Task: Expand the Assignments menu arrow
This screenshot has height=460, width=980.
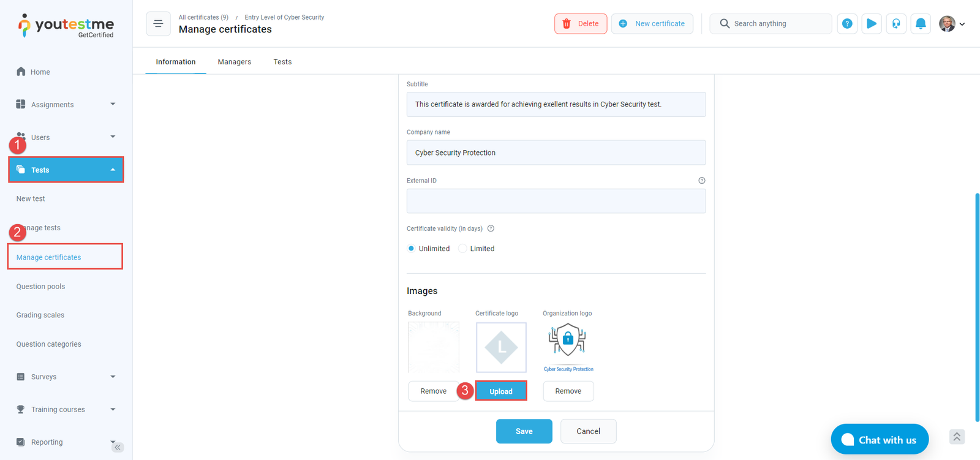Action: tap(113, 104)
